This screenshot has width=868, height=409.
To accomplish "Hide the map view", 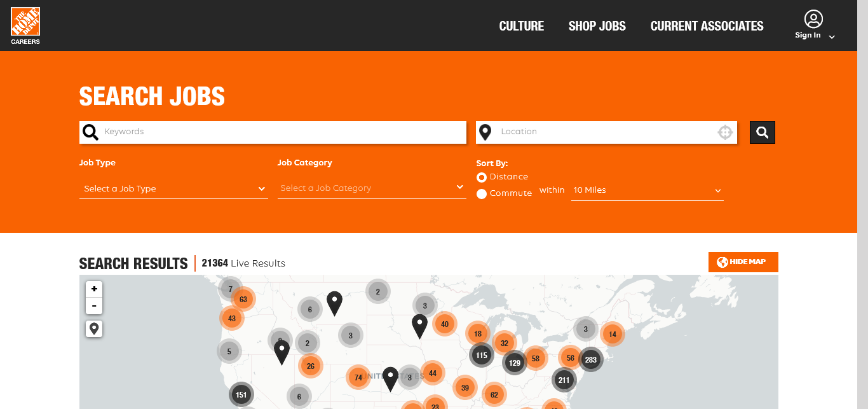I will click(743, 262).
